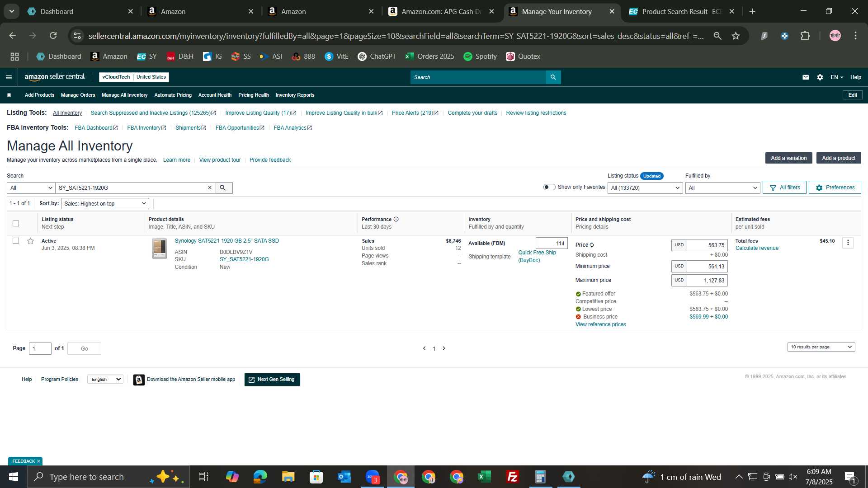Open the messages envelope icon
The height and width of the screenshot is (488, 868).
806,77
